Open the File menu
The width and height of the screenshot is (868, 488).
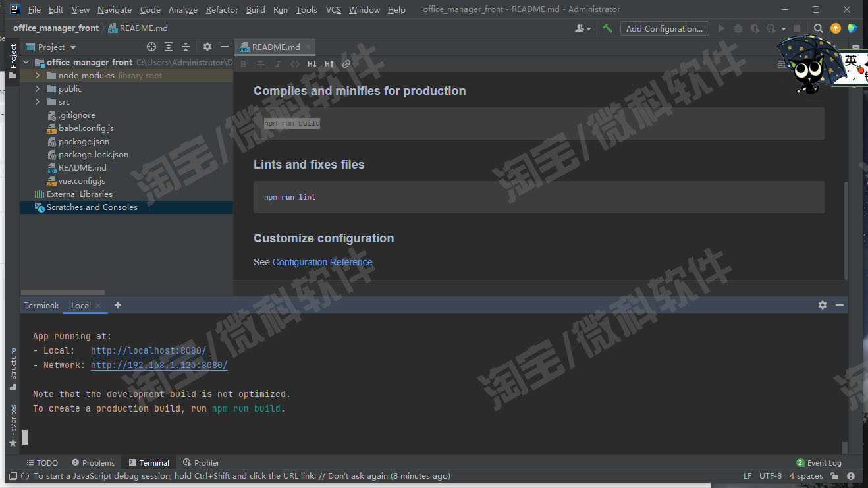pos(34,9)
